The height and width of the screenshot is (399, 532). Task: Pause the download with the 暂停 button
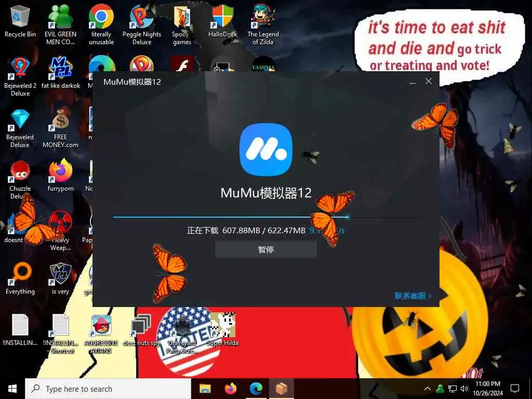tap(265, 250)
